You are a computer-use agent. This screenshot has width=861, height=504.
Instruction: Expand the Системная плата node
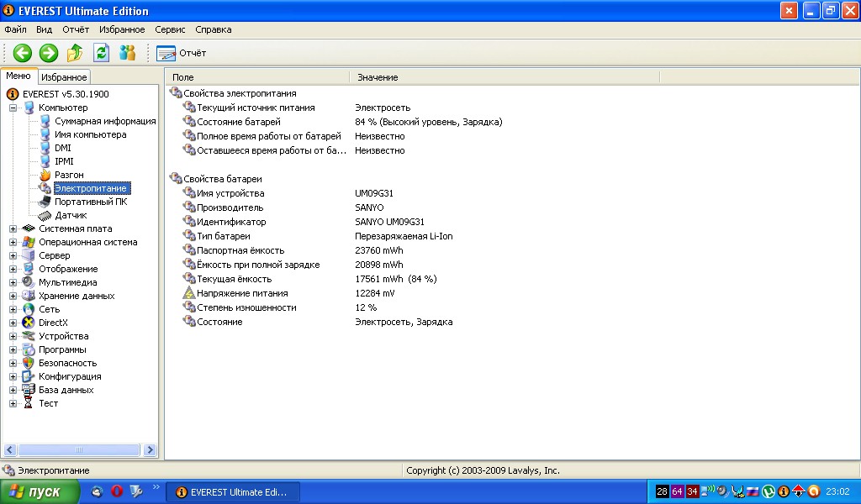pyautogui.click(x=13, y=228)
